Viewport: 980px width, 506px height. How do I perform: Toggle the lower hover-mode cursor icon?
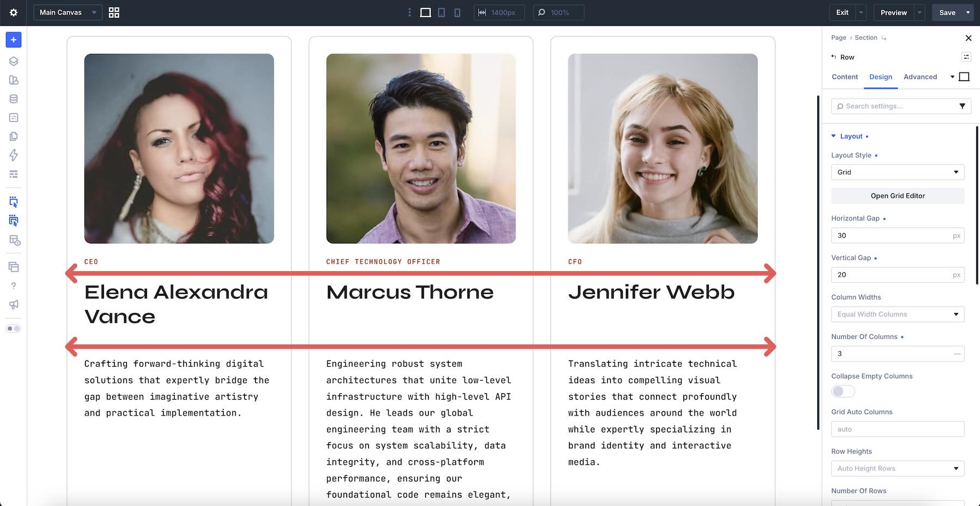click(x=14, y=221)
